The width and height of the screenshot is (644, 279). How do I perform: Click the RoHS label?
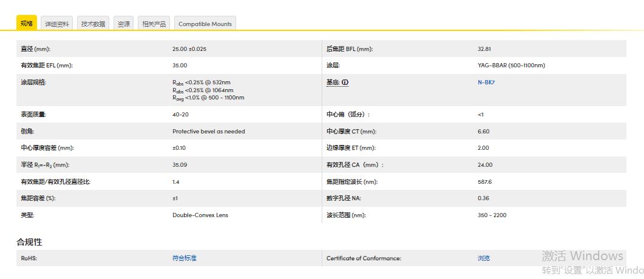pyautogui.click(x=30, y=258)
